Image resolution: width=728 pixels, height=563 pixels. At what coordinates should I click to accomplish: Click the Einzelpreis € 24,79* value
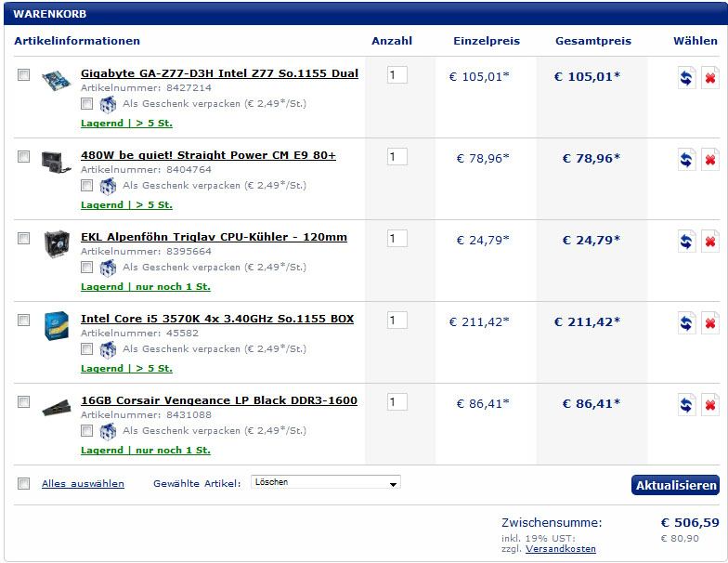point(483,240)
